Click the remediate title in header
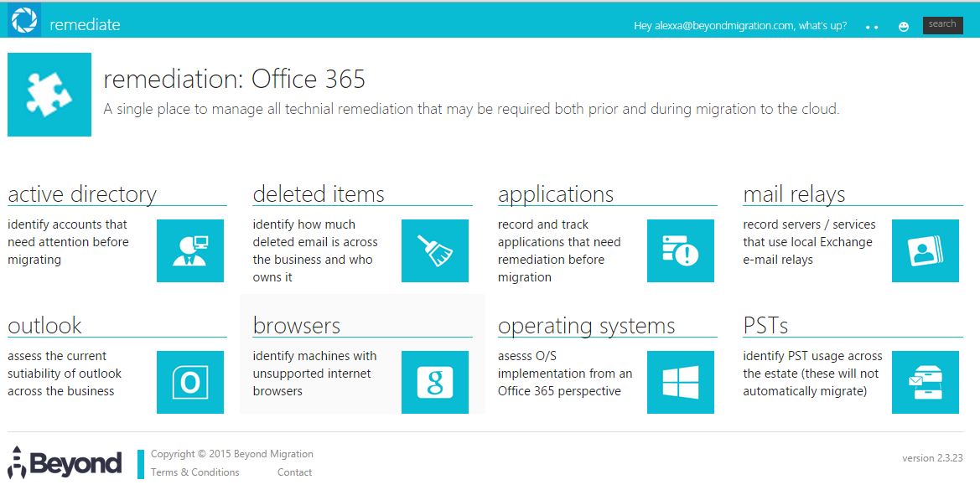The height and width of the screenshot is (495, 980). coord(85,25)
